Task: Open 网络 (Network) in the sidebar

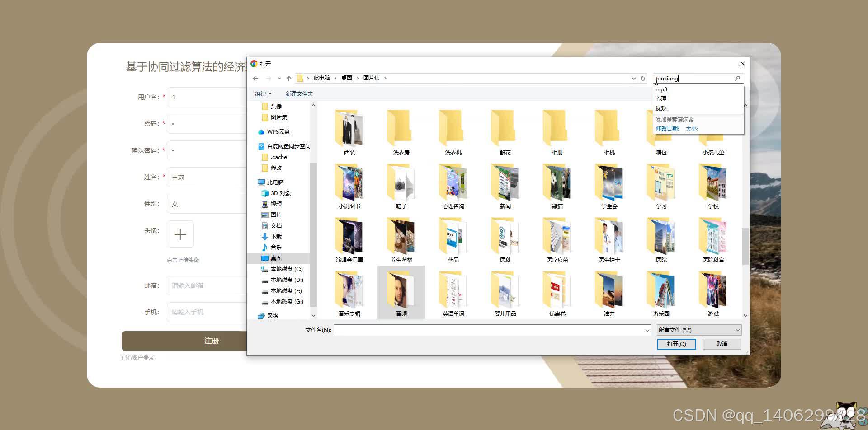Action: point(273,316)
